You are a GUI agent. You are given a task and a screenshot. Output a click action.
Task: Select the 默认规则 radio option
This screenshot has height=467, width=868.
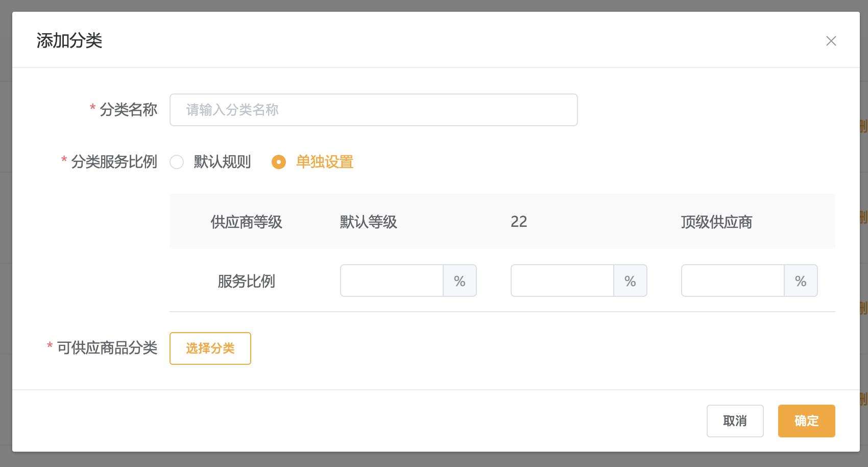(177, 162)
